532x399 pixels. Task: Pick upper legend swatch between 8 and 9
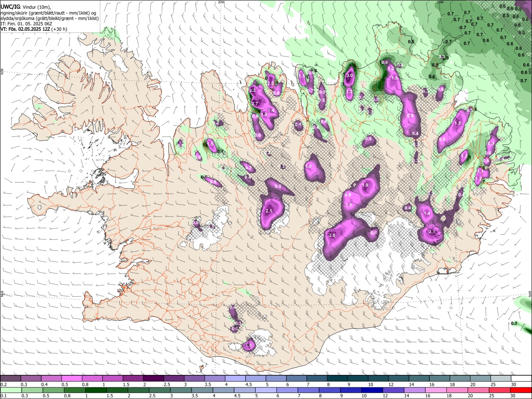[337, 378]
